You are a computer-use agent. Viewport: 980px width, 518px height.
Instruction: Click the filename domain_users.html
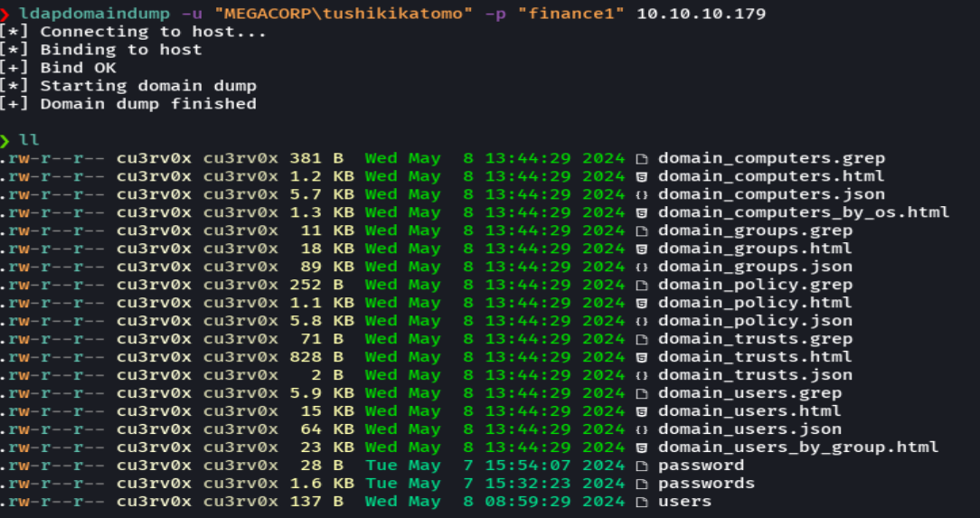[750, 413]
